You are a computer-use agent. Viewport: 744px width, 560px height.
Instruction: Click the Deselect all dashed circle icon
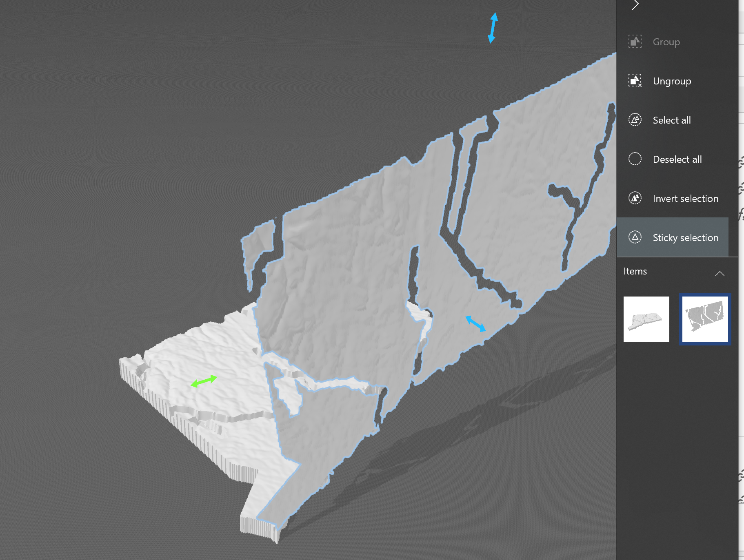tap(635, 159)
